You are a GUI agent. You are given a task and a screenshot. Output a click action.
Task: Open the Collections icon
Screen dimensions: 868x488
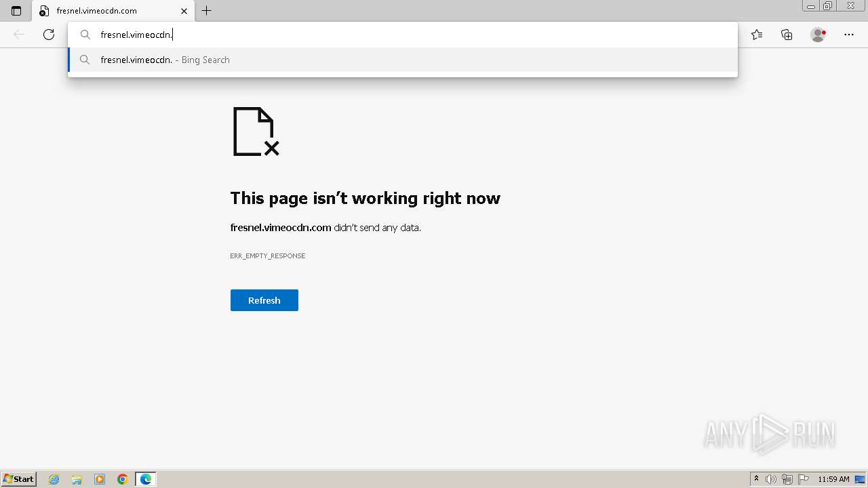pyautogui.click(x=787, y=35)
